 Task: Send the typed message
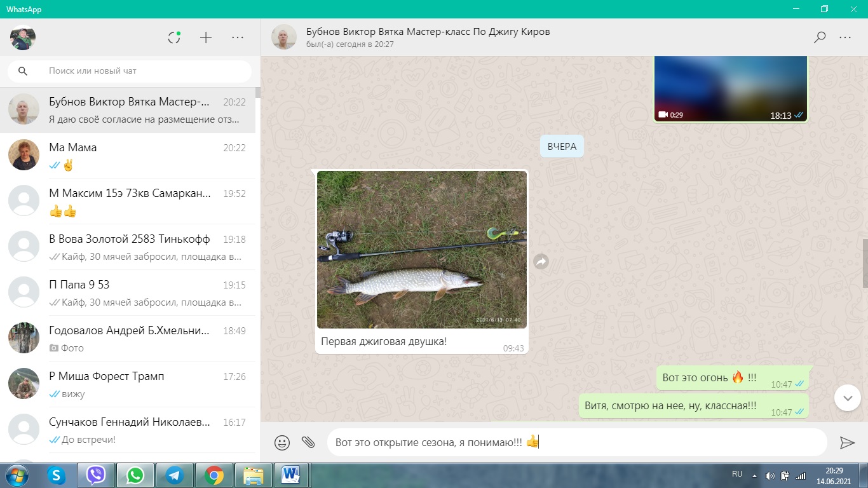pyautogui.click(x=847, y=443)
